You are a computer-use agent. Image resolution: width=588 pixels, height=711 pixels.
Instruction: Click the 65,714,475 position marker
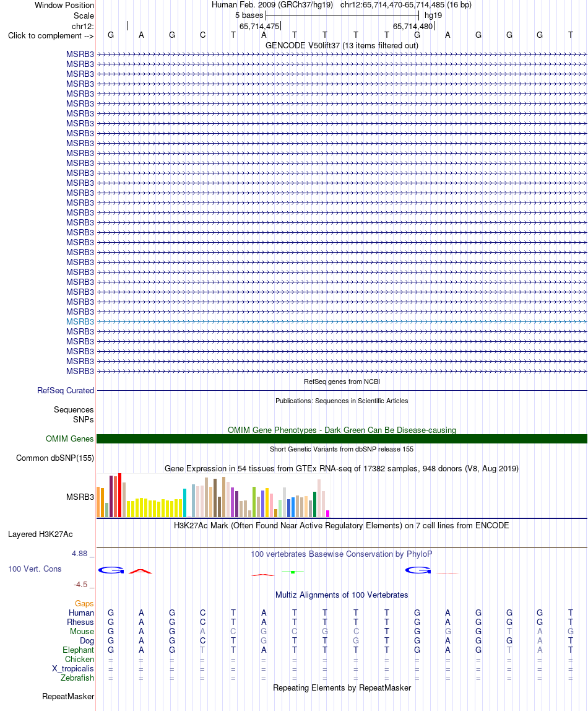(x=259, y=26)
